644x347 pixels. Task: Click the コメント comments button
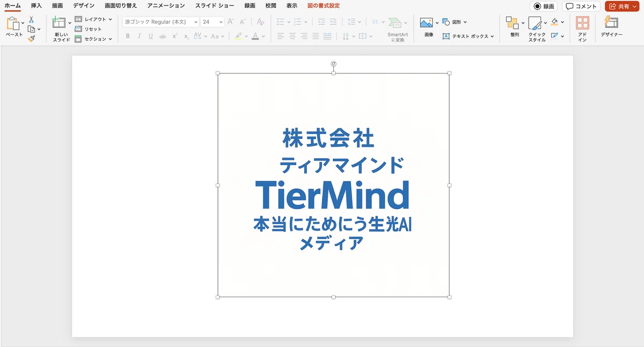pos(582,6)
